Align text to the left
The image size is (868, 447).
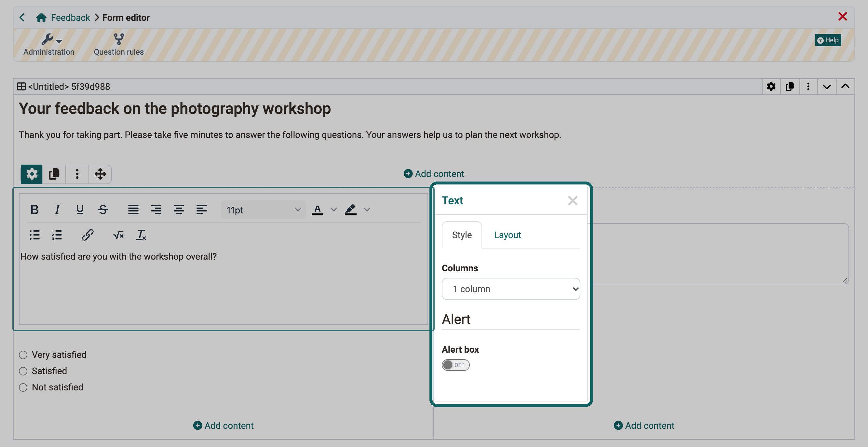[201, 210]
